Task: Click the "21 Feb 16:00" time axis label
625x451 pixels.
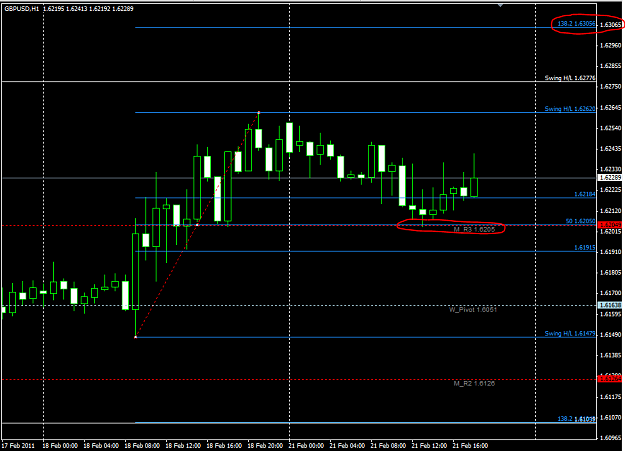Action: [x=470, y=445]
